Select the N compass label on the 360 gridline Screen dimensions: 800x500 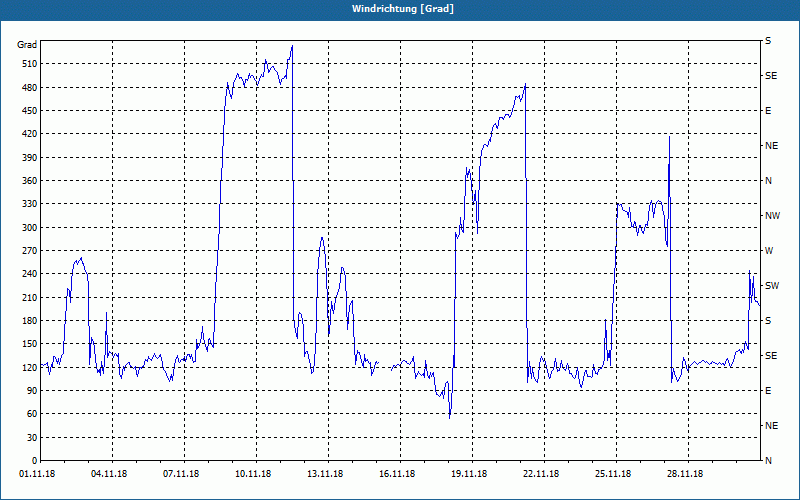(768, 181)
